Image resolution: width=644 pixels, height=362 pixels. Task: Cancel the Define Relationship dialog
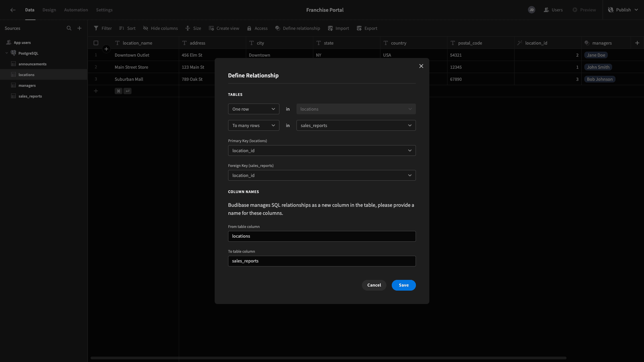(x=374, y=285)
